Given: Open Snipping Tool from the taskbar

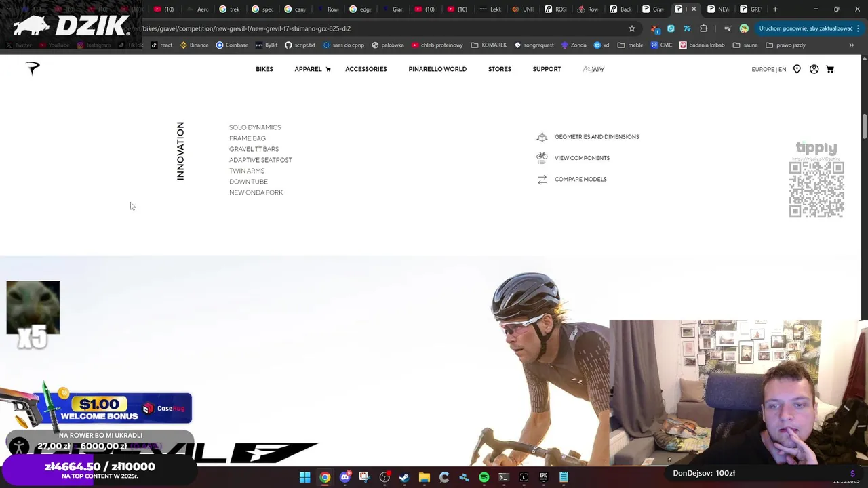Looking at the screenshot, I should click(364, 477).
